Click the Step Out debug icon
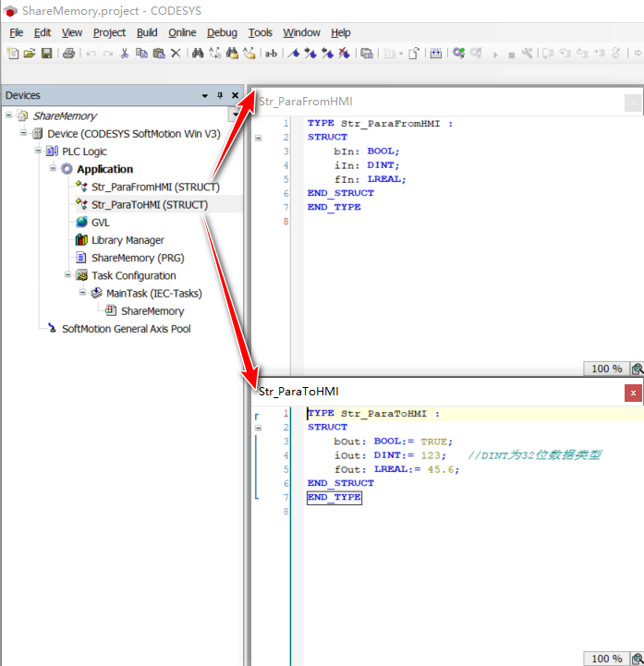Viewport: 644px width, 666px height. pos(582,53)
